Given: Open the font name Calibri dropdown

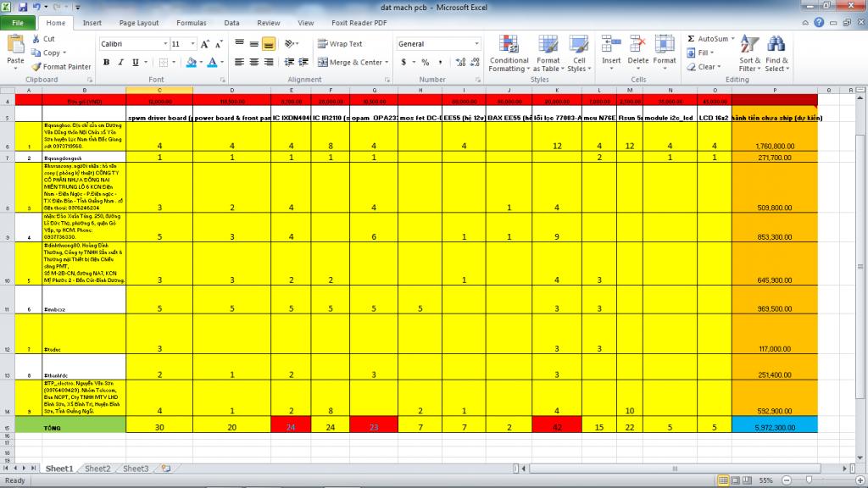Looking at the screenshot, I should click(x=165, y=44).
